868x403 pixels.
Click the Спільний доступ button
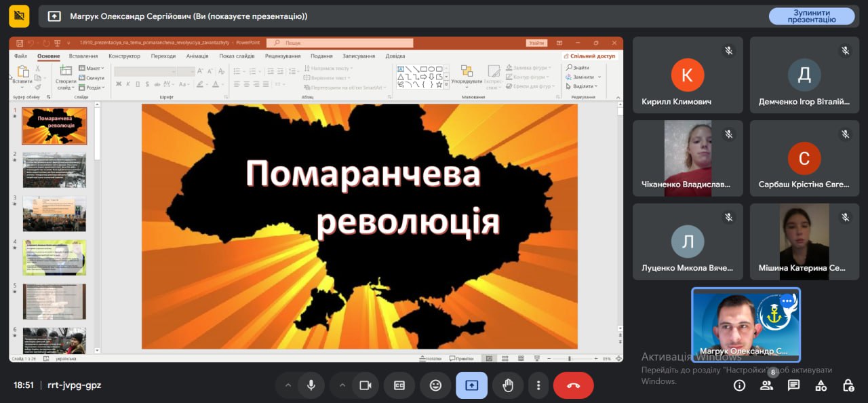point(589,56)
